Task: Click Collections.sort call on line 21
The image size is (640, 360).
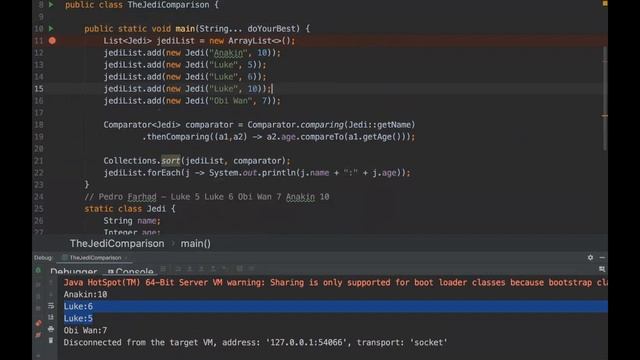Action: click(x=197, y=160)
